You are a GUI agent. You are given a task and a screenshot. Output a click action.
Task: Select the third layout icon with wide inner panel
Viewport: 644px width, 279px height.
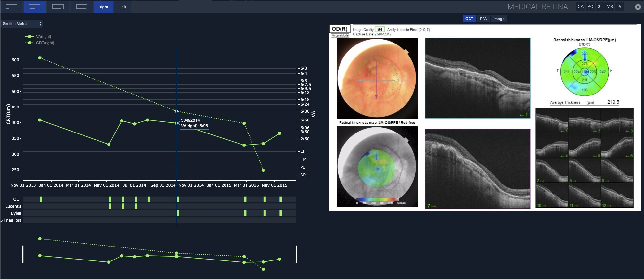pyautogui.click(x=58, y=7)
